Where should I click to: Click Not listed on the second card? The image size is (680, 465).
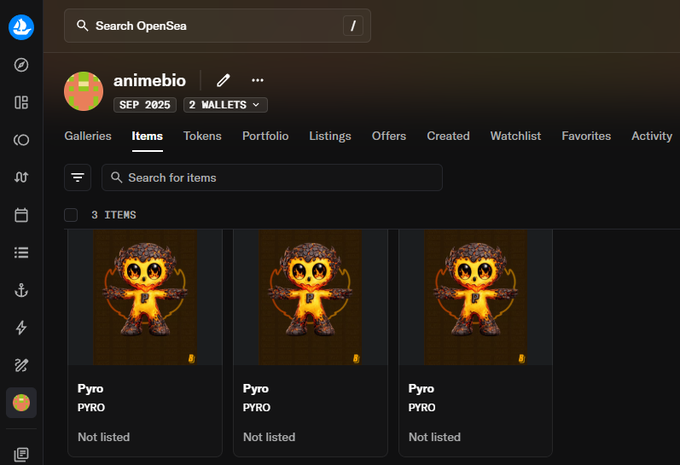point(269,437)
